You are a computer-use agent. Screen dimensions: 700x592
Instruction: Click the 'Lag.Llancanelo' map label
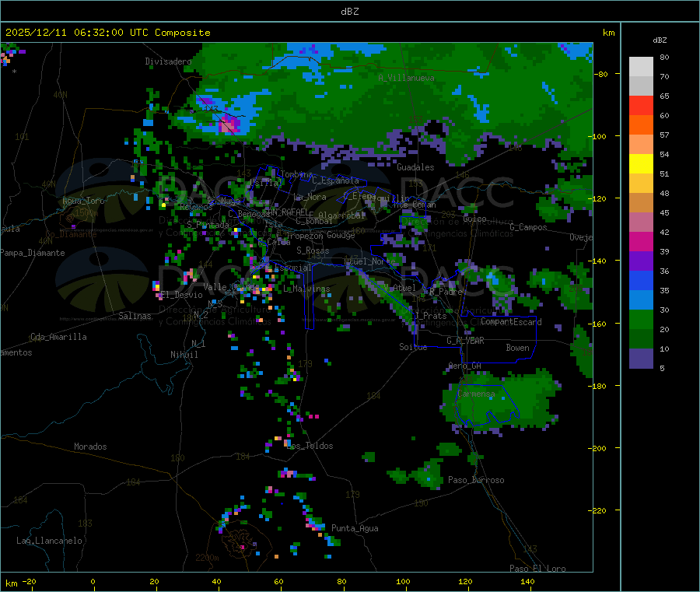click(49, 541)
